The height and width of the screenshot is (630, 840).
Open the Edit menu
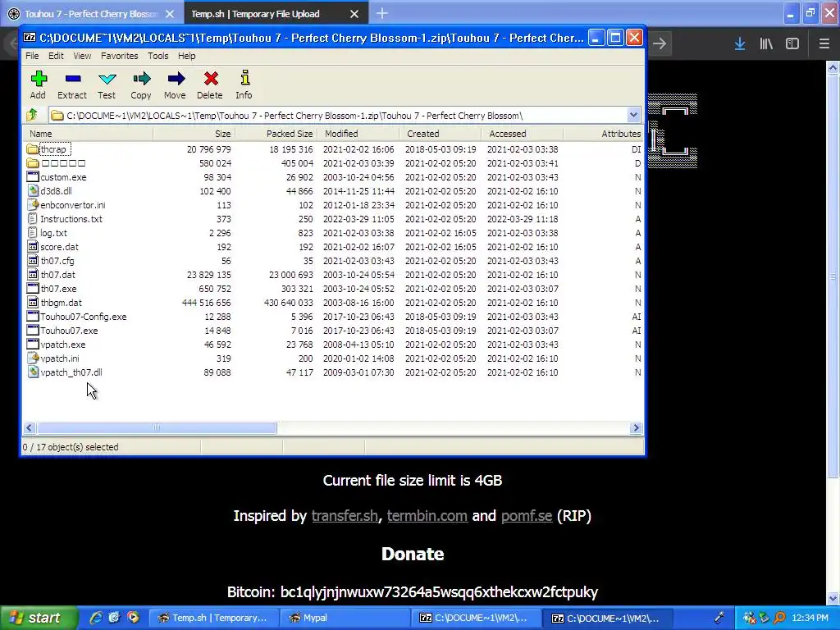point(56,56)
